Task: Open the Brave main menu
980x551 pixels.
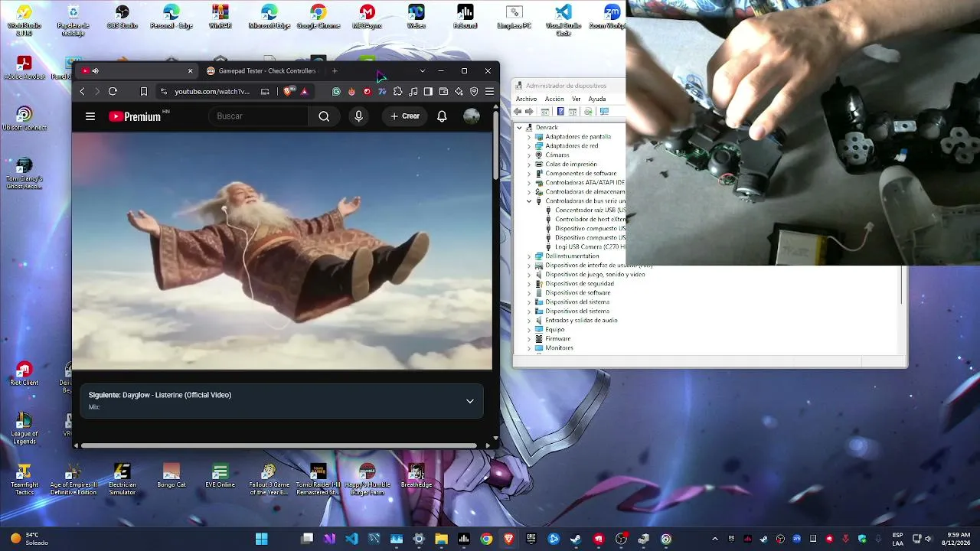Action: [489, 92]
